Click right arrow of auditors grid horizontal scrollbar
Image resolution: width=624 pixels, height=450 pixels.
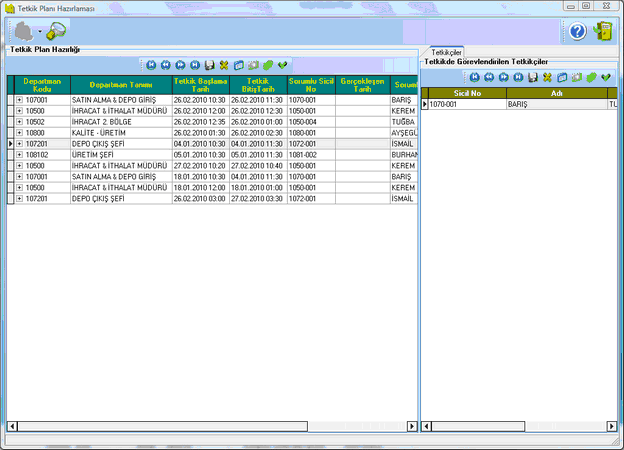click(x=612, y=427)
